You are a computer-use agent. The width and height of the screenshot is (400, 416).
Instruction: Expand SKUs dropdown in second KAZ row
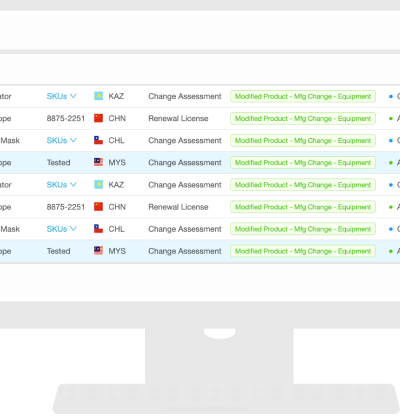62,185
